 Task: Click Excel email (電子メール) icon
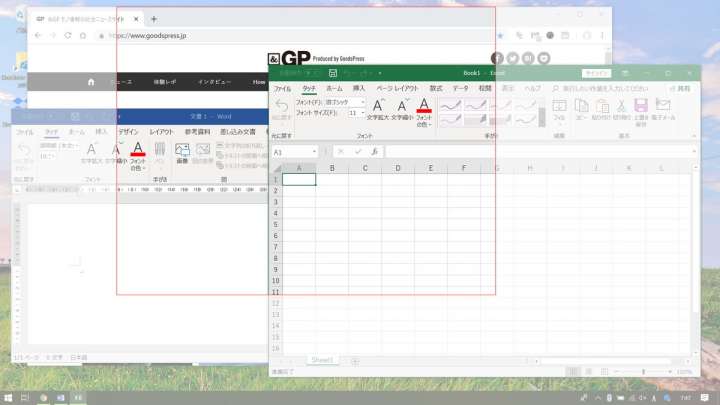[x=663, y=109]
